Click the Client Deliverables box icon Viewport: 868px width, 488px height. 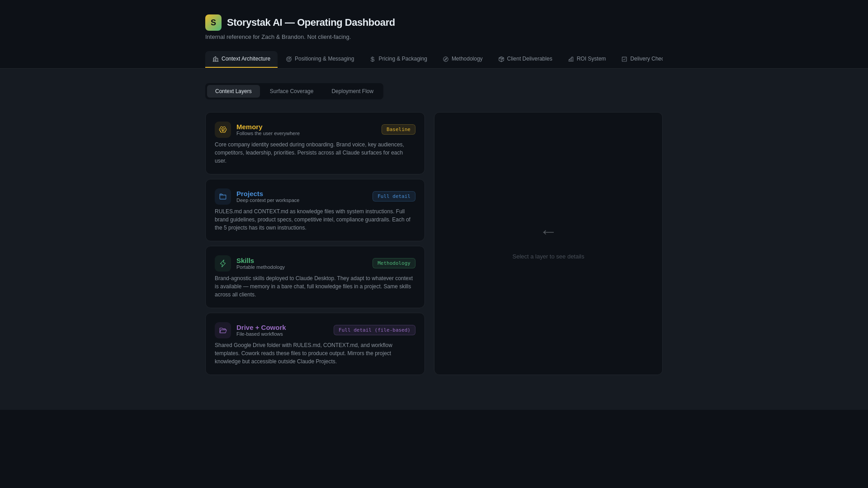click(501, 59)
